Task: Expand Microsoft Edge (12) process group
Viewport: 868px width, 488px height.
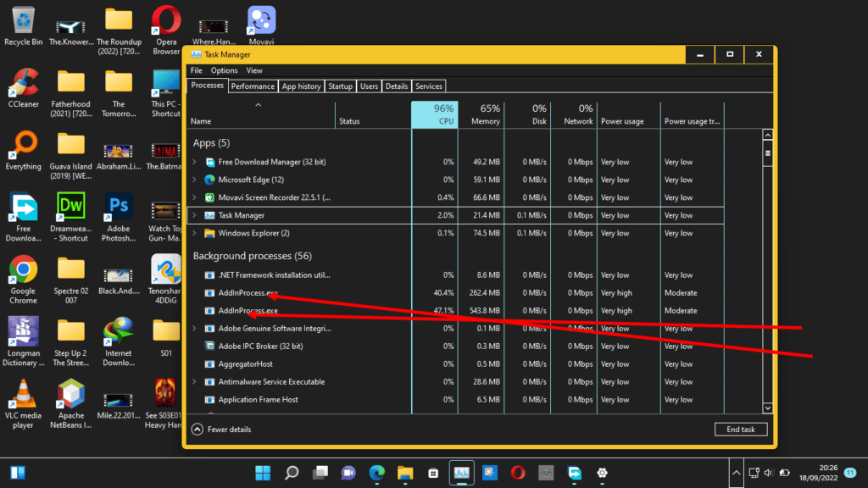Action: pyautogui.click(x=194, y=180)
